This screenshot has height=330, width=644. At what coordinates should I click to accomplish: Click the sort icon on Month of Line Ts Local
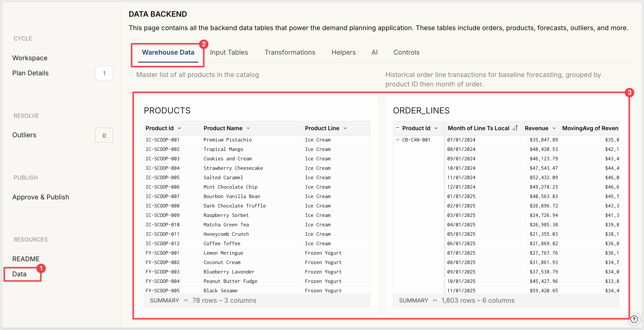coord(515,128)
